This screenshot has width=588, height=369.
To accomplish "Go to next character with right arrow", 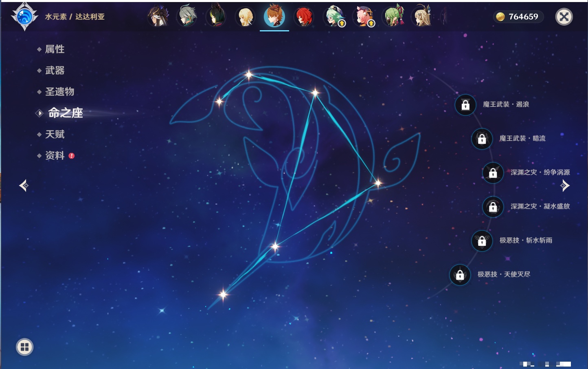I will point(565,186).
